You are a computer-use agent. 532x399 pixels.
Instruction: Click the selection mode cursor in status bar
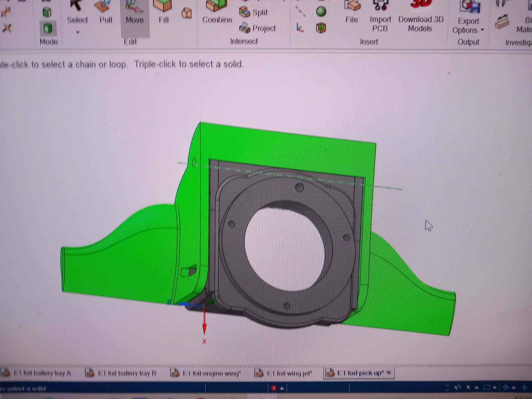click(468, 387)
